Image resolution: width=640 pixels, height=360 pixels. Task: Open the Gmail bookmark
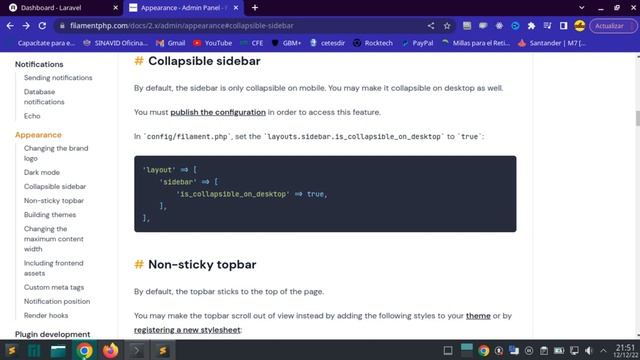(171, 43)
